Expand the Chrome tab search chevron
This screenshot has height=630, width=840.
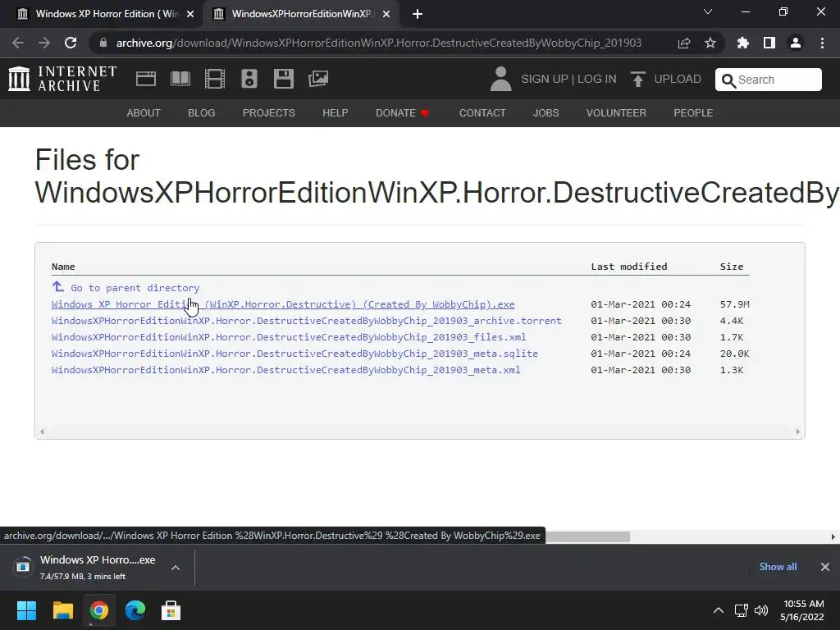708,11
